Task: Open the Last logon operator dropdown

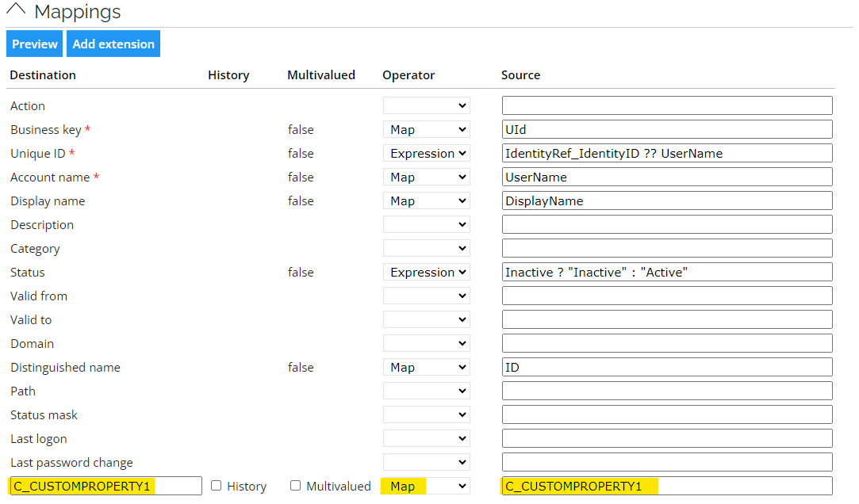Action: pyautogui.click(x=426, y=438)
